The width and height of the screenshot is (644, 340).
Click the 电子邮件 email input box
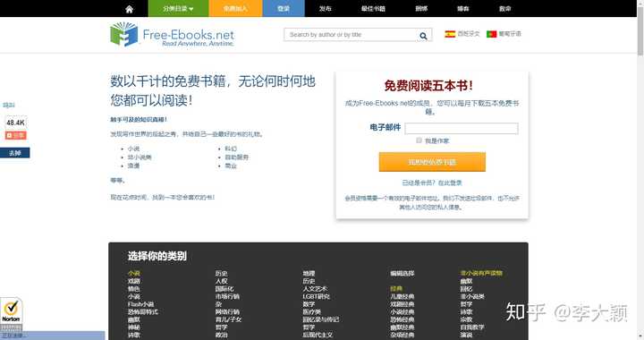462,129
